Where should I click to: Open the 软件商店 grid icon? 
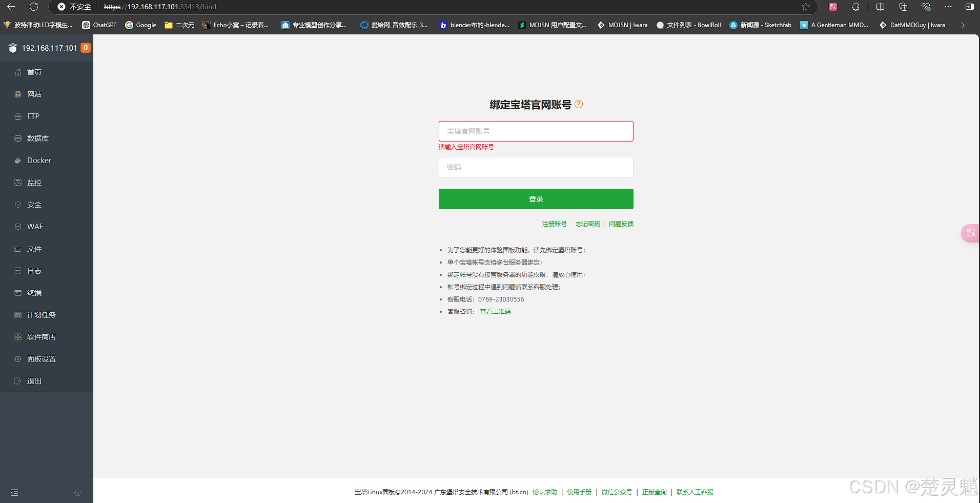coord(18,337)
